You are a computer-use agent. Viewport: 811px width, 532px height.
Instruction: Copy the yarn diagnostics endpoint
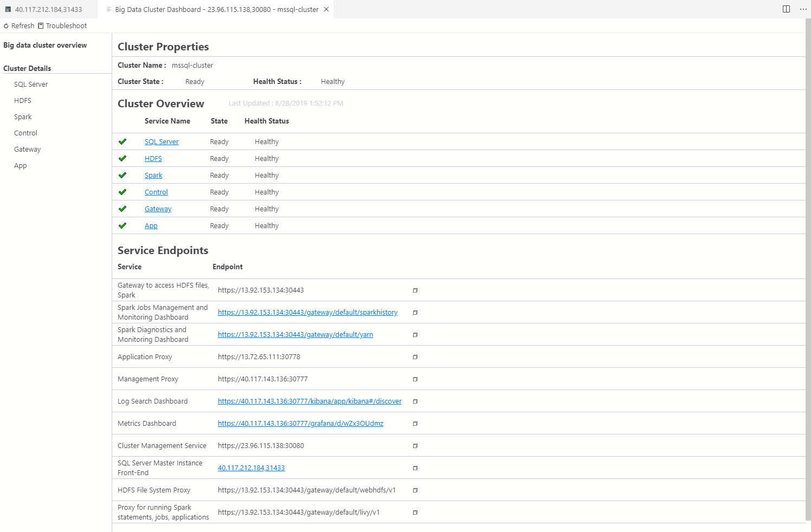coord(415,335)
